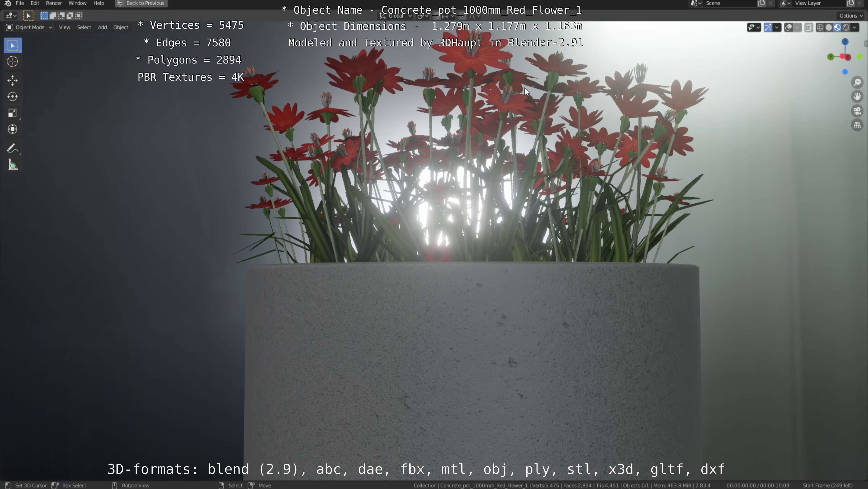Open the shading options dropdown
This screenshot has height=489, width=868.
pyautogui.click(x=855, y=28)
